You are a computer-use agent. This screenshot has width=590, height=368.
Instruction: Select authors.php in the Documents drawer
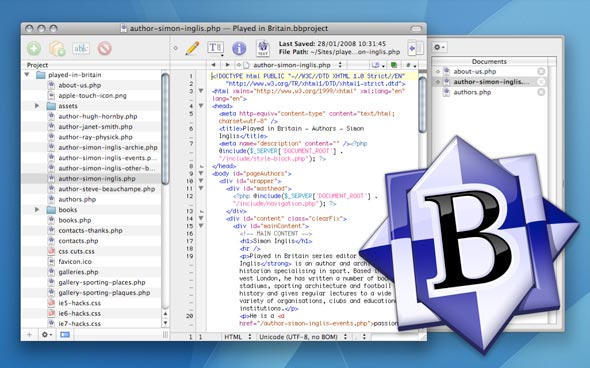coord(472,92)
